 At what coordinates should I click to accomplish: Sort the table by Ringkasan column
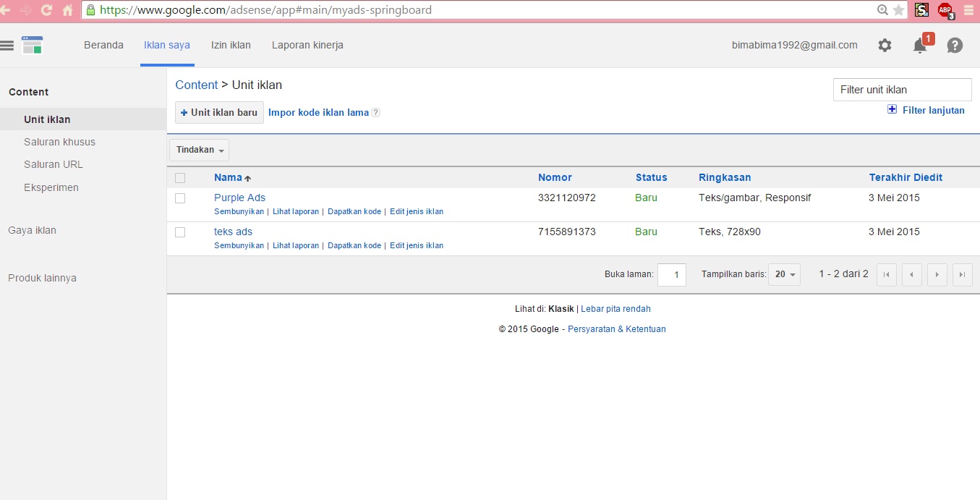pos(725,177)
